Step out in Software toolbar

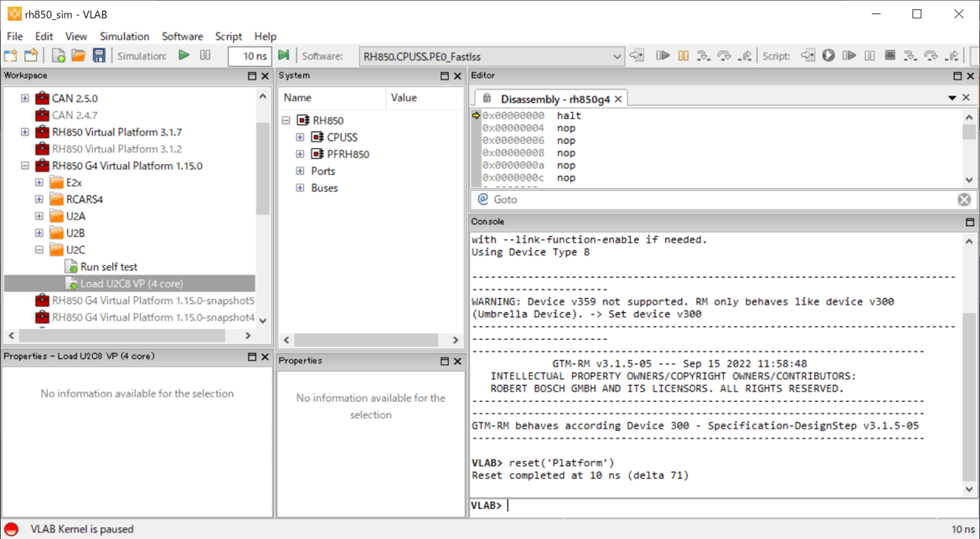coord(745,55)
